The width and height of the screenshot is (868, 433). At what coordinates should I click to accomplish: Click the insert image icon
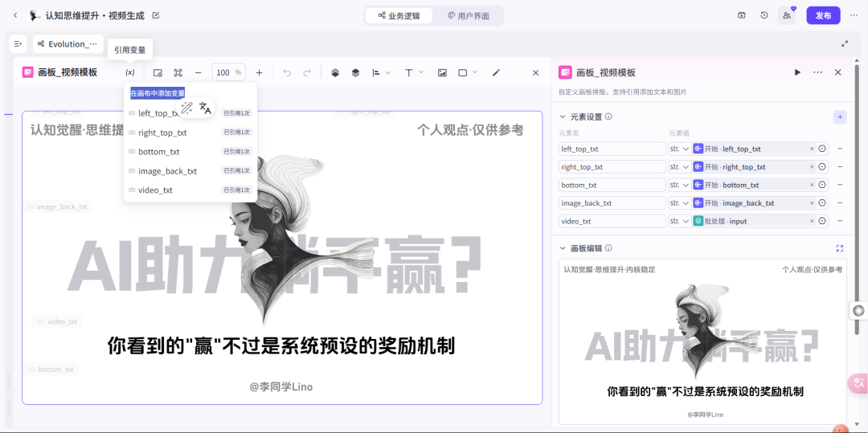[442, 72]
